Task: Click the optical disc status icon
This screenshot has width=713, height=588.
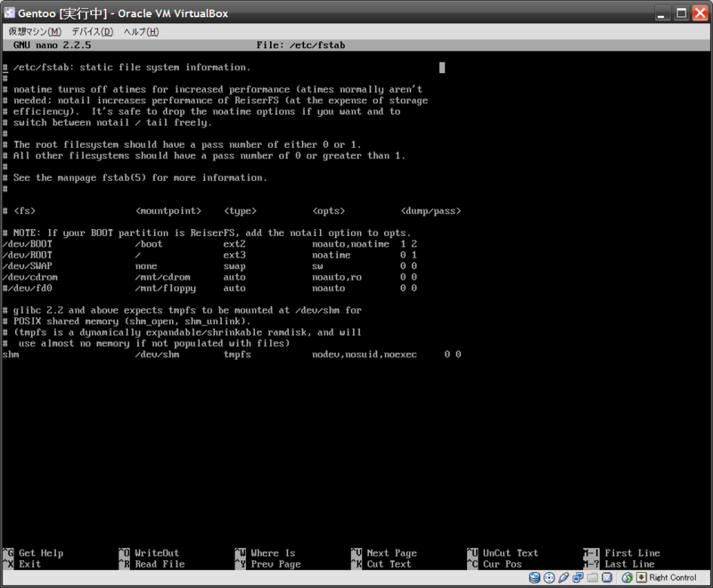Action: [x=549, y=577]
